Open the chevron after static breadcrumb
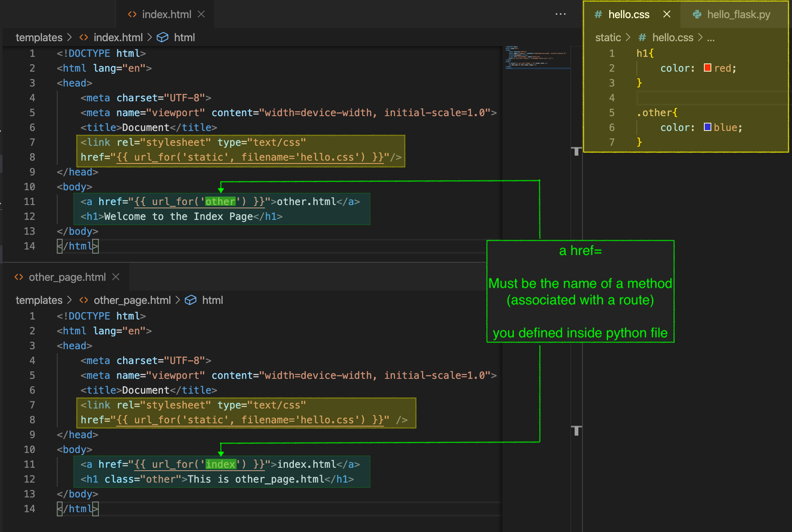 point(628,37)
